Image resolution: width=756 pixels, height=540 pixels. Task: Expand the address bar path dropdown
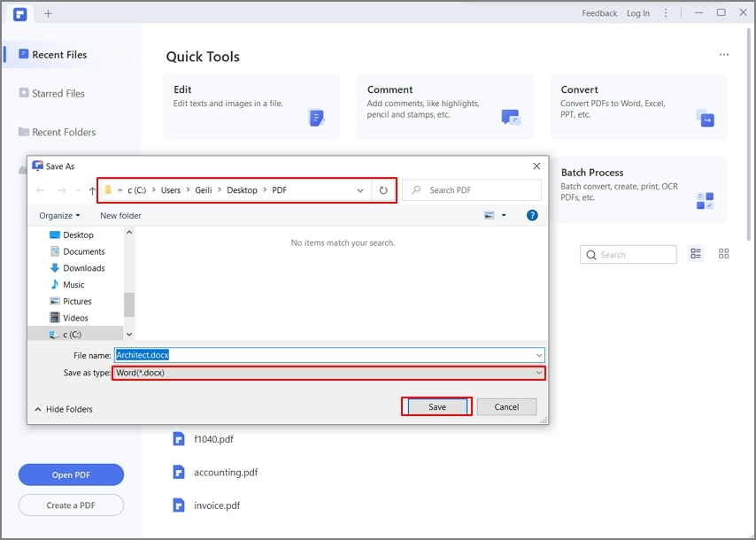359,189
